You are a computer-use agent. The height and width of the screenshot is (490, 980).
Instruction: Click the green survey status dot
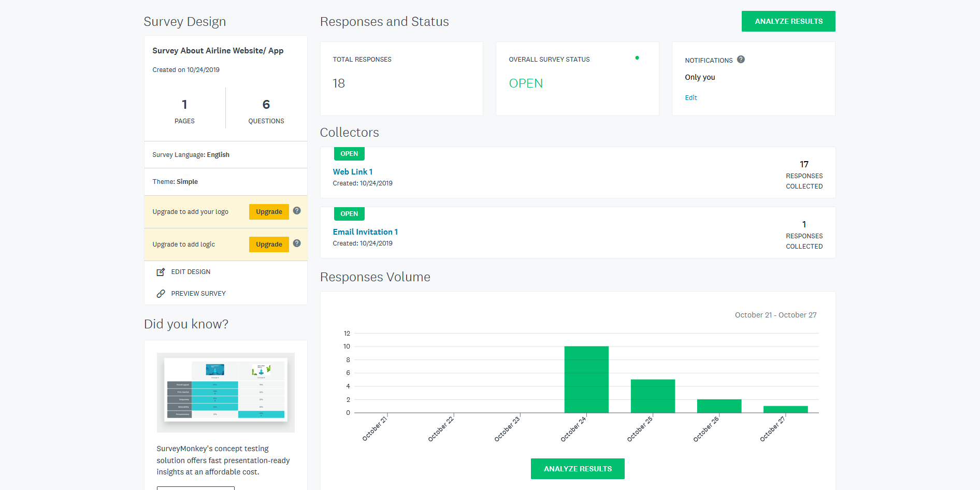[637, 58]
